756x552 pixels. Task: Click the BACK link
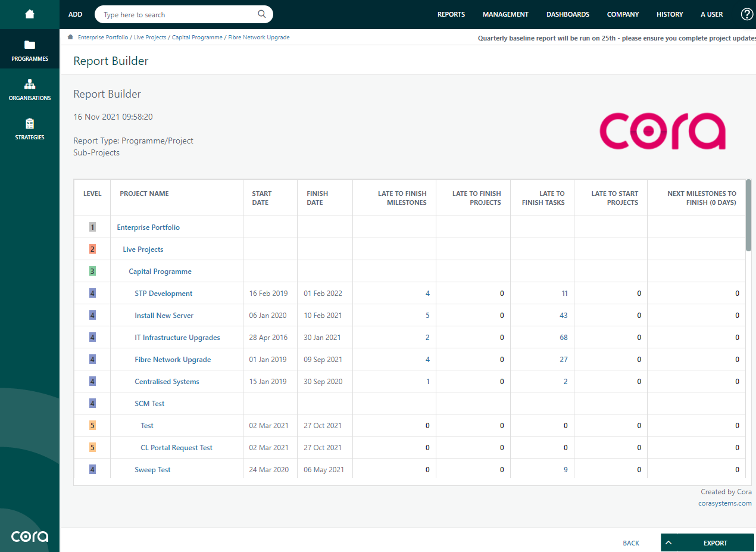631,543
